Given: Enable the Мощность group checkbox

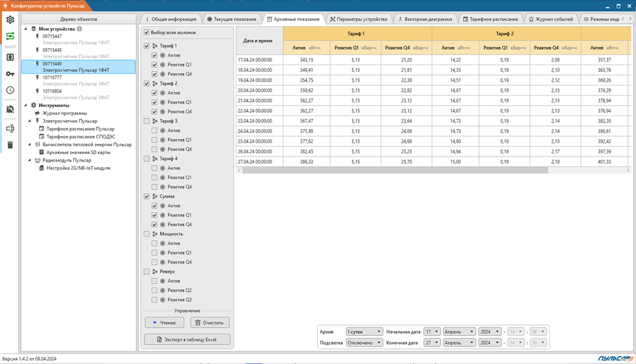Looking at the screenshot, I should point(146,234).
